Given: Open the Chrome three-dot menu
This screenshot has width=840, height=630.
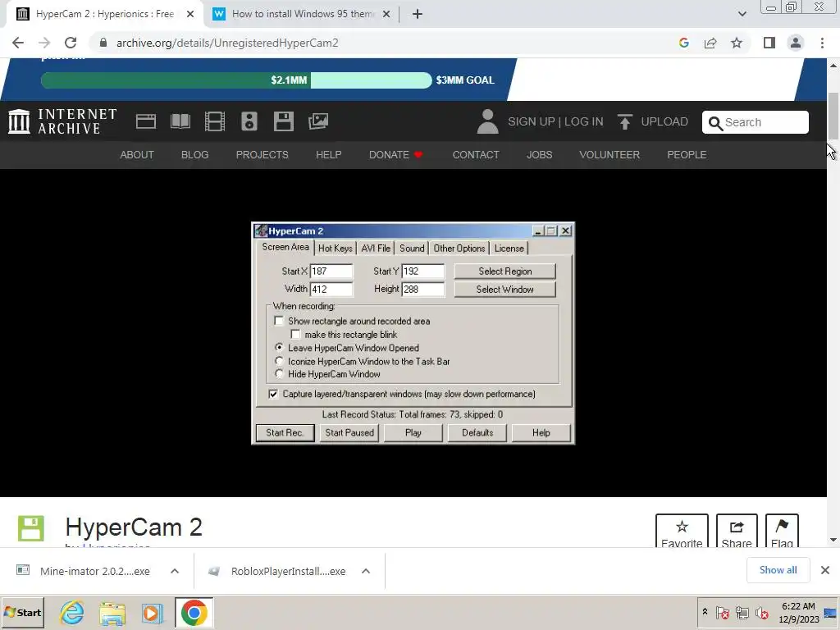Looking at the screenshot, I should (822, 43).
